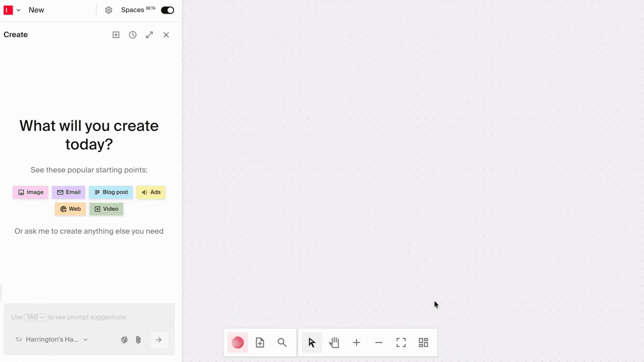Select the cursor tool in the bottom toolbar

[x=311, y=343]
